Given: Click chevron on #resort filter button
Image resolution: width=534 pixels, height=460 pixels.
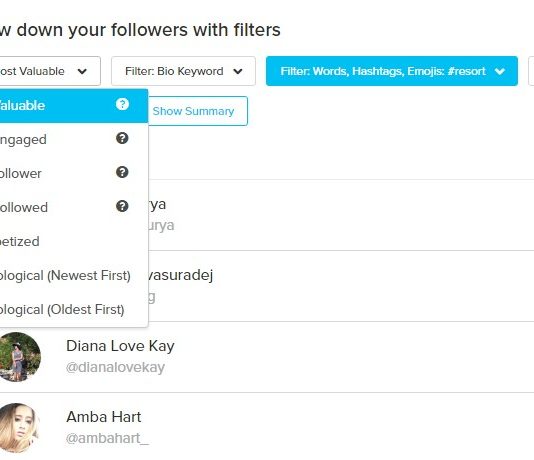Looking at the screenshot, I should coord(500,72).
